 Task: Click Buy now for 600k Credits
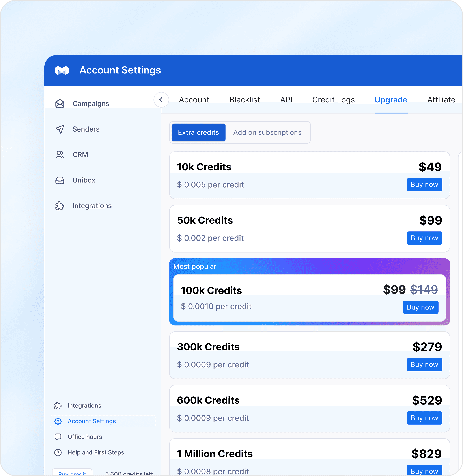(424, 418)
